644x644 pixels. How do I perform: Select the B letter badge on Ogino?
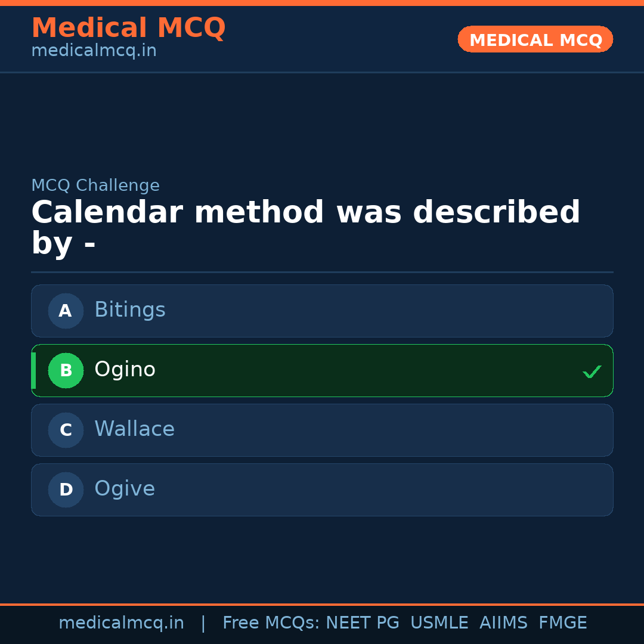tap(66, 370)
